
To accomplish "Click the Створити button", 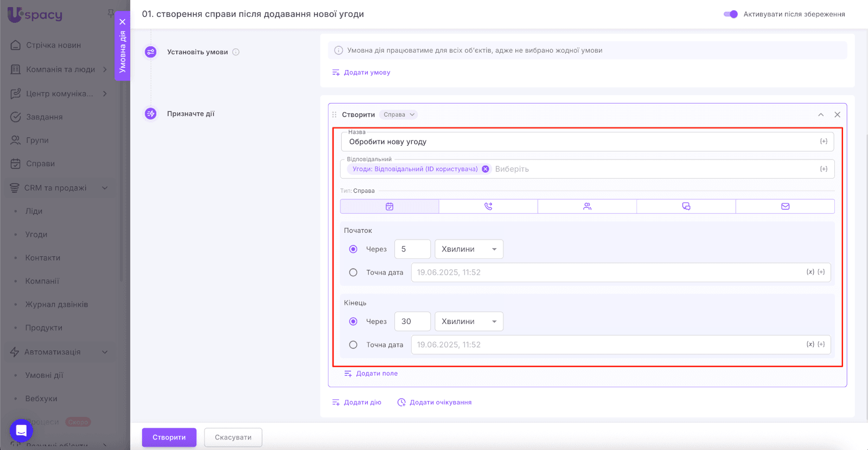I will (169, 438).
